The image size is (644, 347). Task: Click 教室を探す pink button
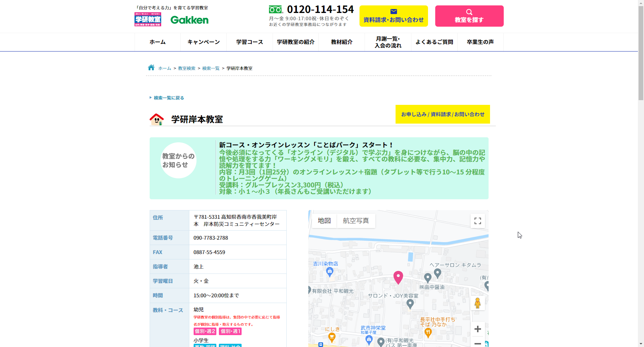tap(469, 16)
